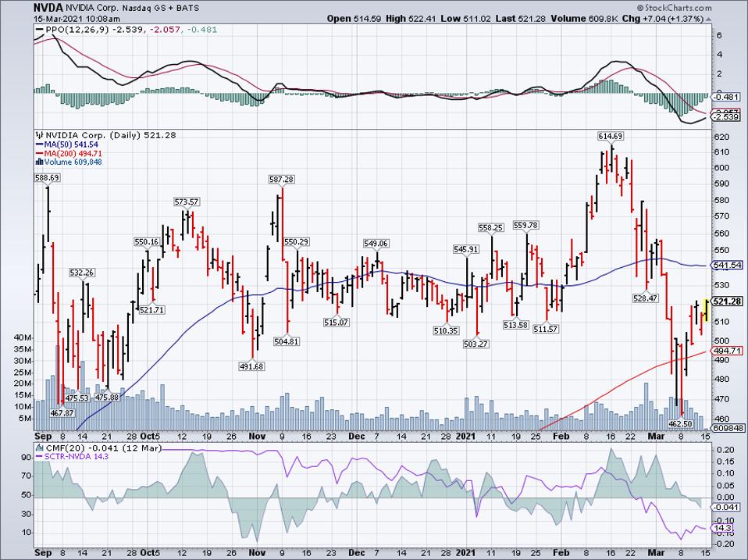The width and height of the screenshot is (748, 560).
Task: Click the candlestick icon beside NVIDIA Corp. (Daily)
Action: pos(40,135)
